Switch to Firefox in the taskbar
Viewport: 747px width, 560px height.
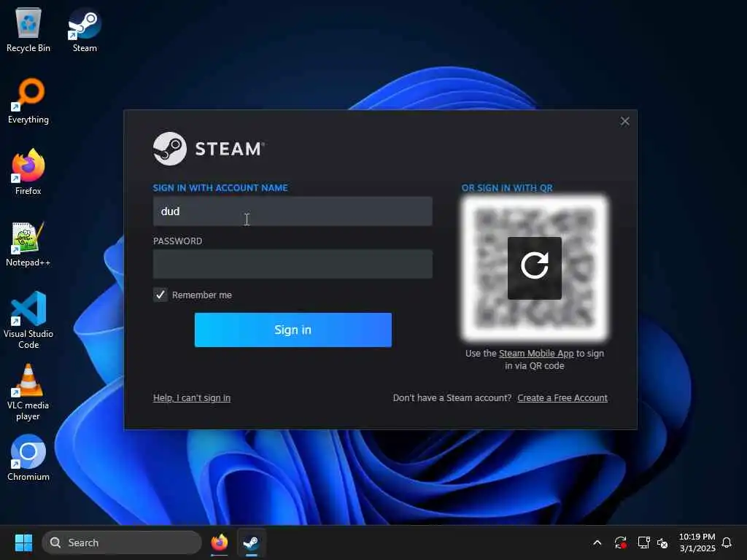click(x=219, y=542)
